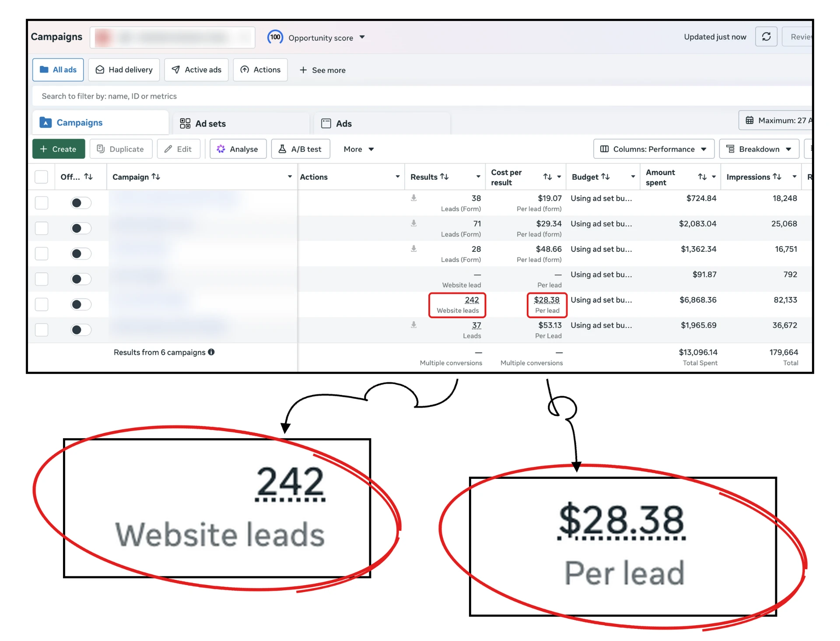Toggle the campaign switch in the $6,868.36 row
The width and height of the screenshot is (840, 641).
81,304
